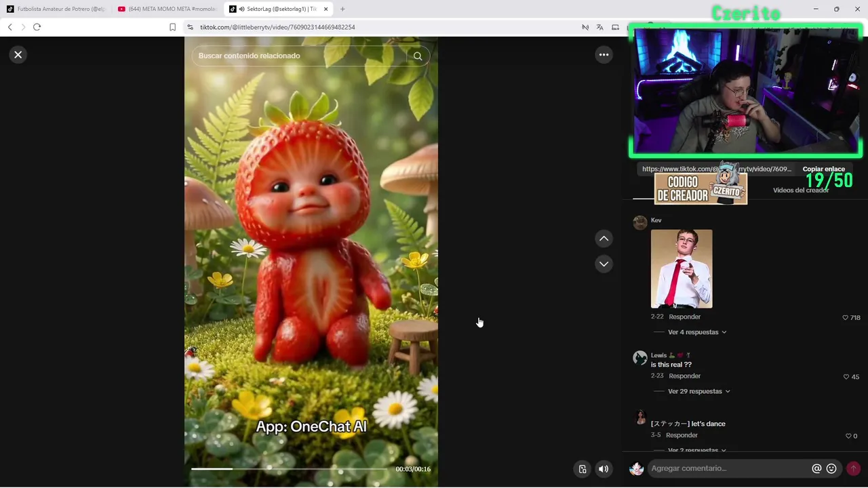The height and width of the screenshot is (488, 868).
Task: Switch to Videos del creador tab
Action: tap(801, 190)
